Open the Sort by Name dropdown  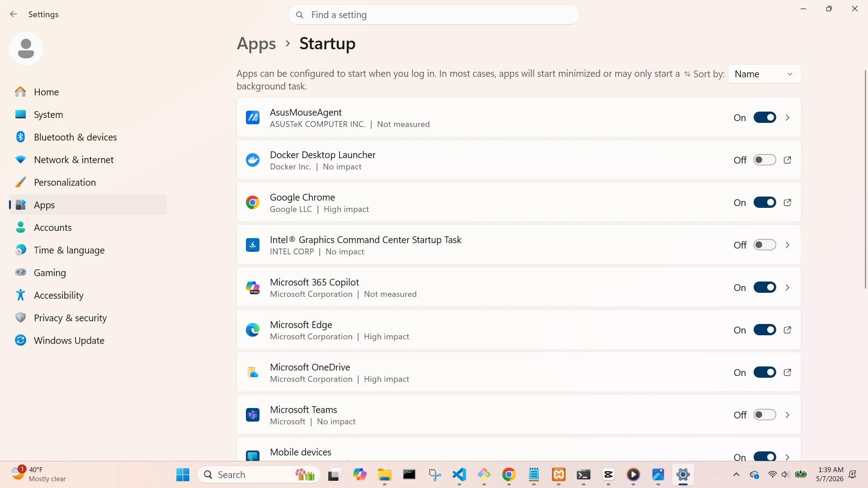[x=764, y=74]
